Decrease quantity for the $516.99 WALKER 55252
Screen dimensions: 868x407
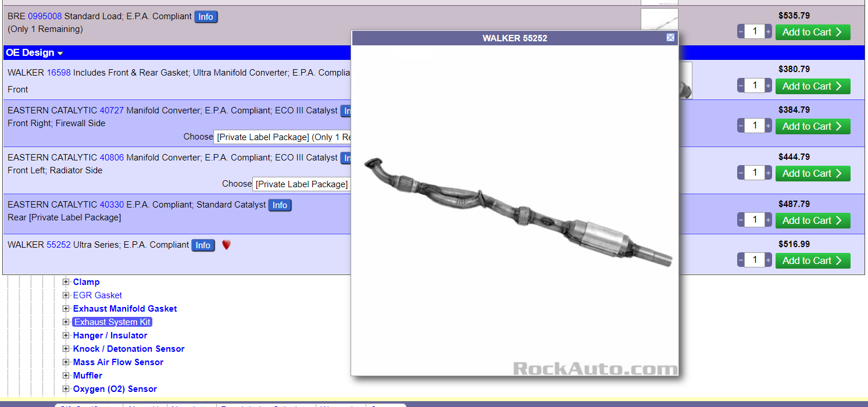(x=741, y=260)
